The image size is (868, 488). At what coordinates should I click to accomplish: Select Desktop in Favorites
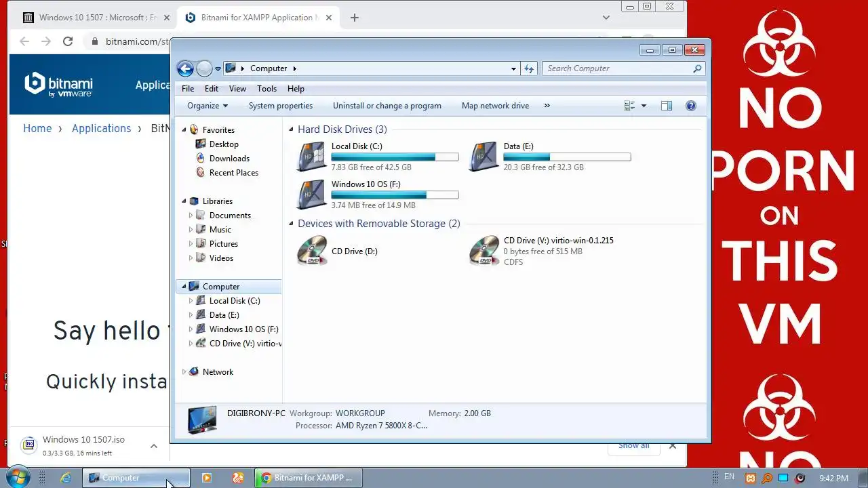tap(224, 144)
